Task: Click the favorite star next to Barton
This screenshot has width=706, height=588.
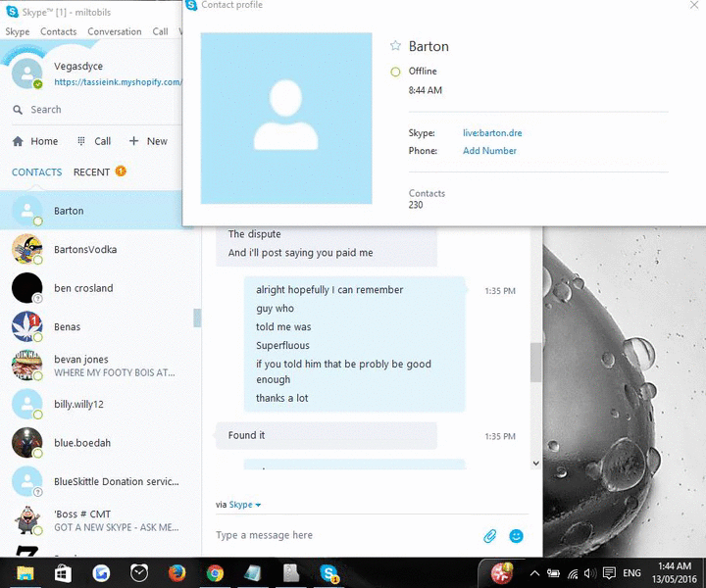Action: click(395, 45)
